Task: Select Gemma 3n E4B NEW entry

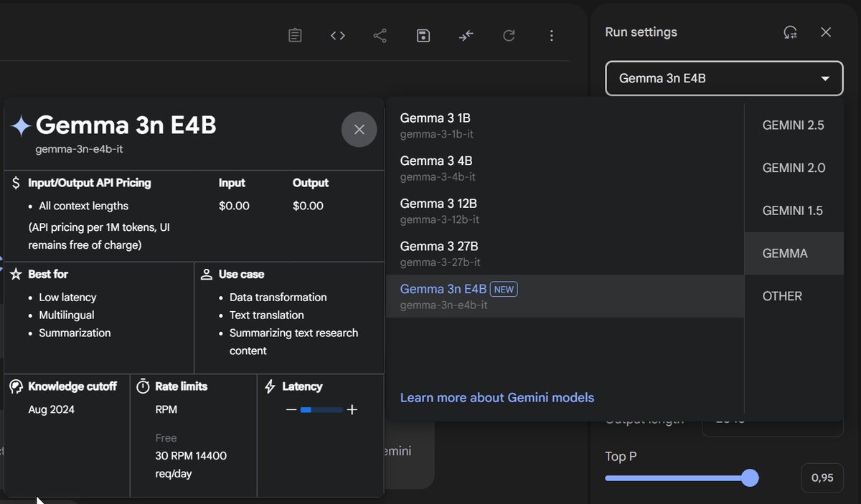Action: click(x=565, y=296)
